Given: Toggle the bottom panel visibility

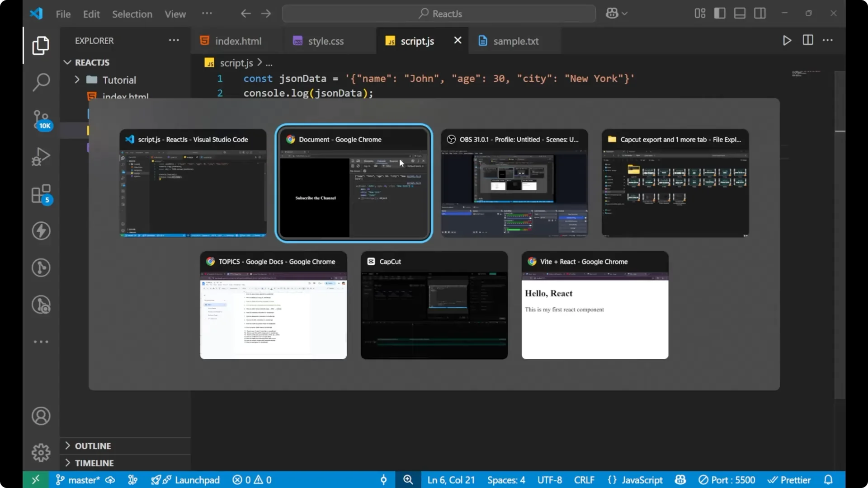Looking at the screenshot, I should pyautogui.click(x=740, y=13).
